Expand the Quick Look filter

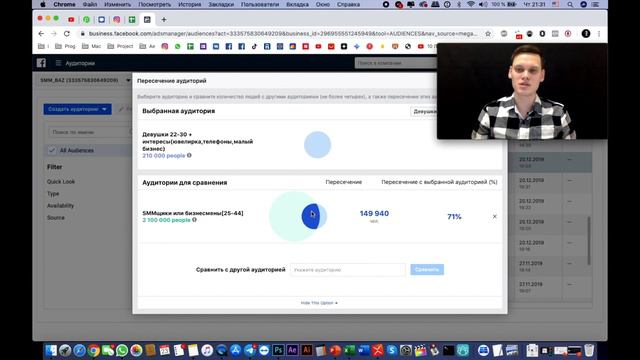click(x=61, y=182)
